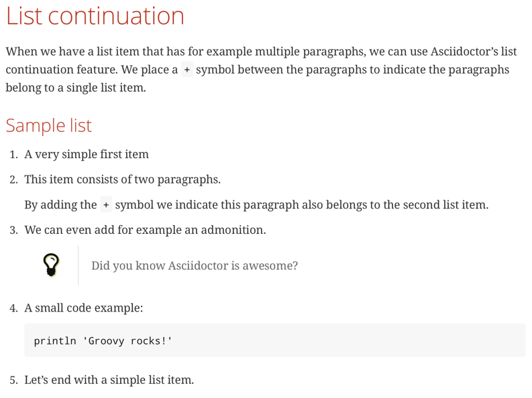Click the "println" keyword in the code block
This screenshot has height=398, width=532.
(x=55, y=341)
